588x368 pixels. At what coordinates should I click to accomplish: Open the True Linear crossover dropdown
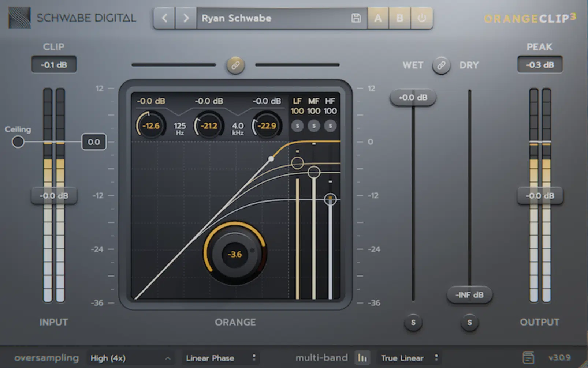click(409, 358)
